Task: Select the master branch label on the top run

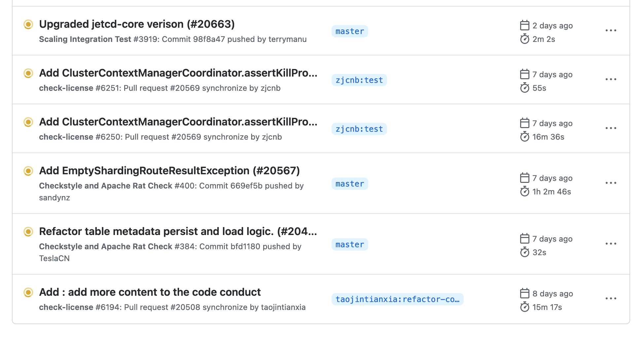Action: coord(349,31)
